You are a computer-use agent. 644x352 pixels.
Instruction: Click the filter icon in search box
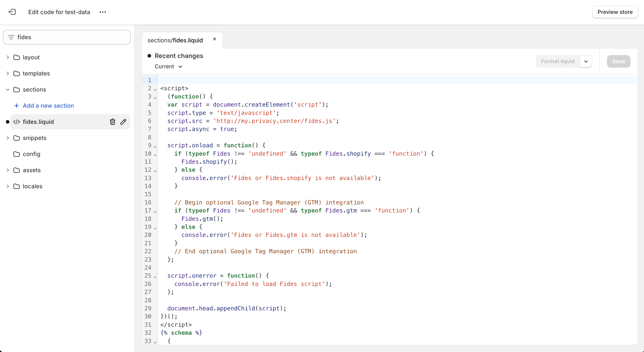click(x=11, y=37)
